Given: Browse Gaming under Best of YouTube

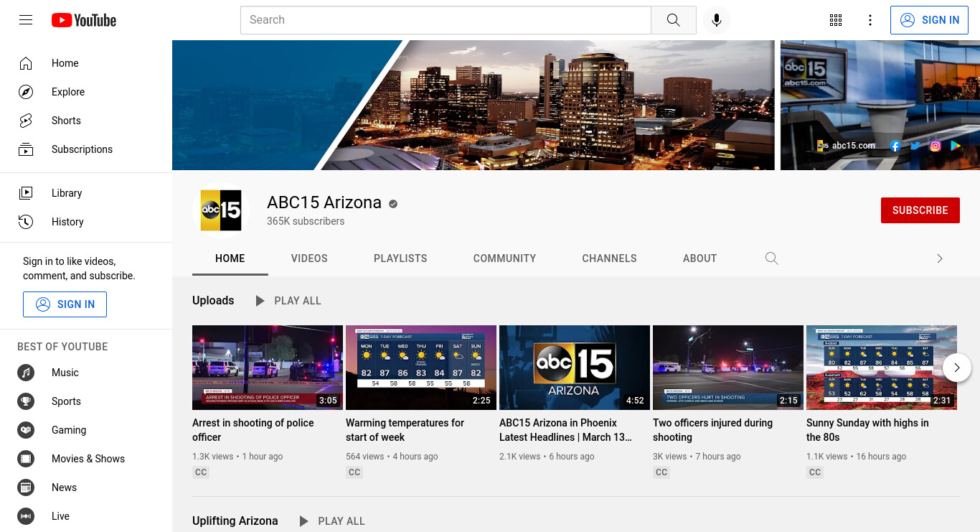Looking at the screenshot, I should 86,430.
